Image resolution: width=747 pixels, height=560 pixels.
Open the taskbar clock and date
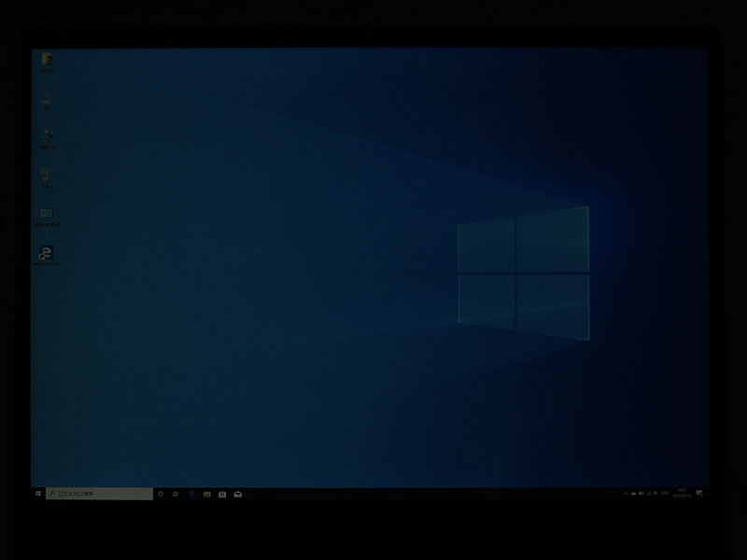[682, 493]
